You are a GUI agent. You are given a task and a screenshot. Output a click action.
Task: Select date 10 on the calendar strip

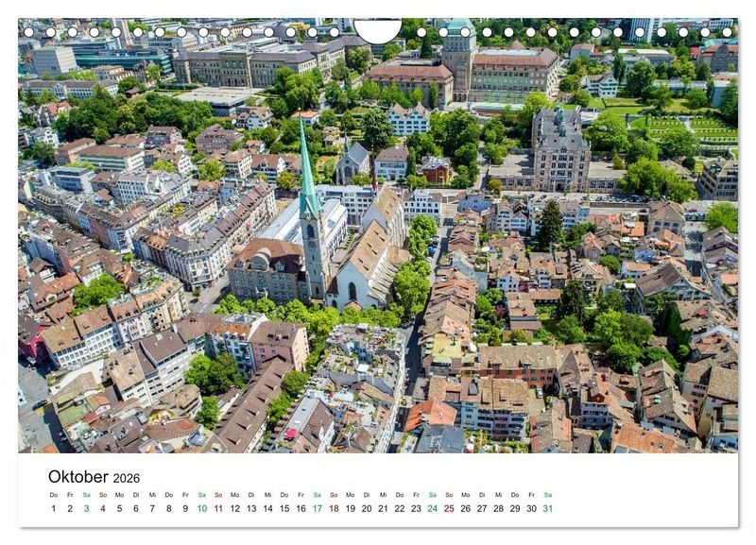[x=201, y=508]
